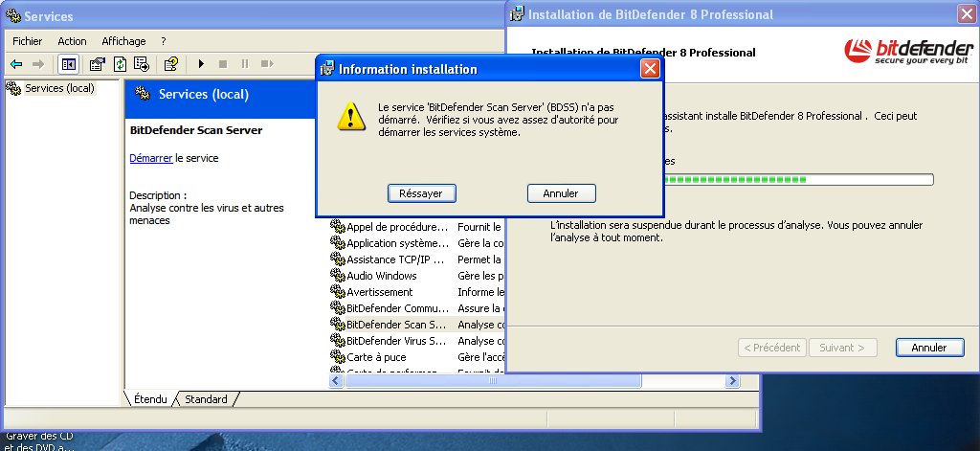
Task: Click the "Fournit le" description beside Appel de procédure
Action: point(479,226)
